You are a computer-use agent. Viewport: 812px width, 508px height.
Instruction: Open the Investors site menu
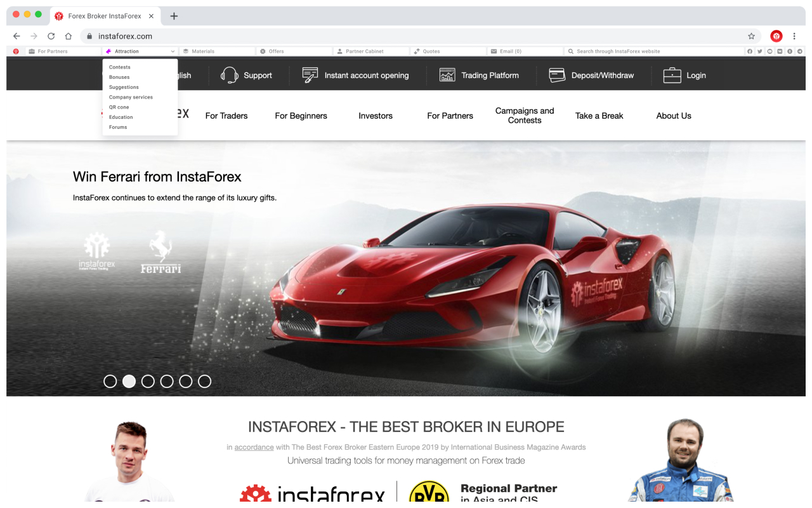(x=376, y=116)
